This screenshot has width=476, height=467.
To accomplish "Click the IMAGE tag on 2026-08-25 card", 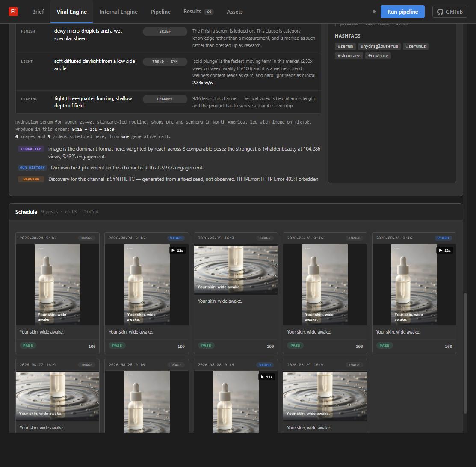I will pyautogui.click(x=265, y=238).
